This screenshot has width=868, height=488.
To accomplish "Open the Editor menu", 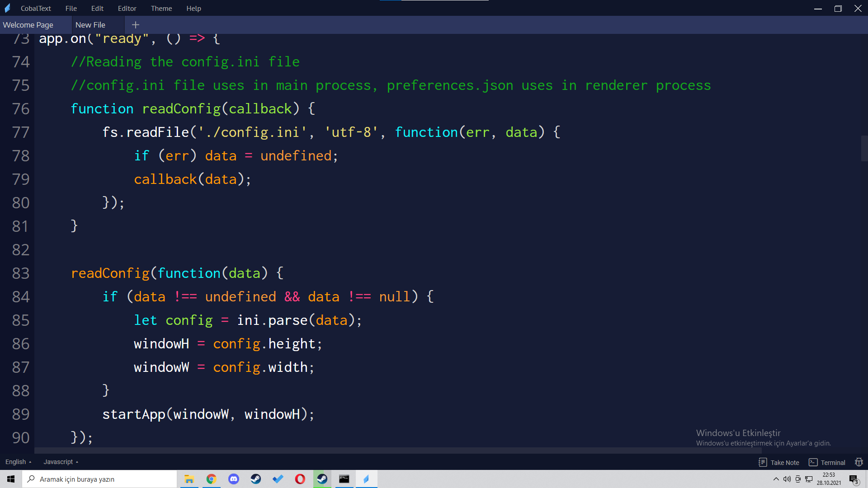I will pos(127,8).
